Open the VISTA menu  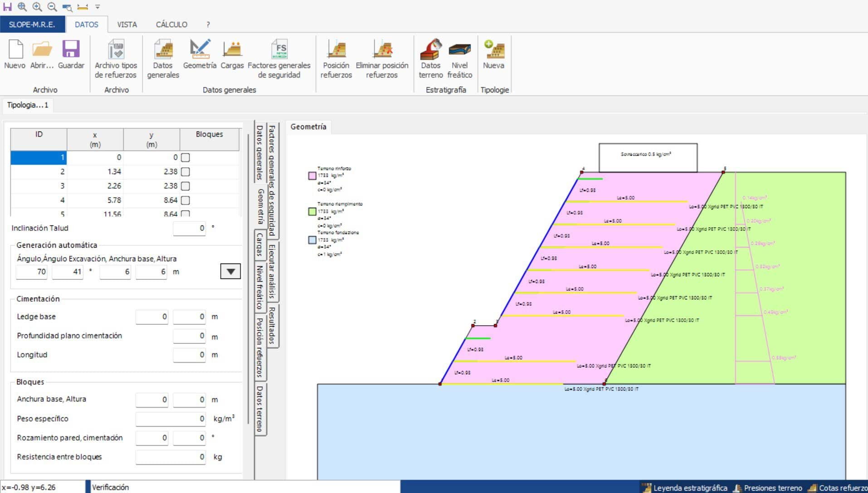pyautogui.click(x=127, y=24)
